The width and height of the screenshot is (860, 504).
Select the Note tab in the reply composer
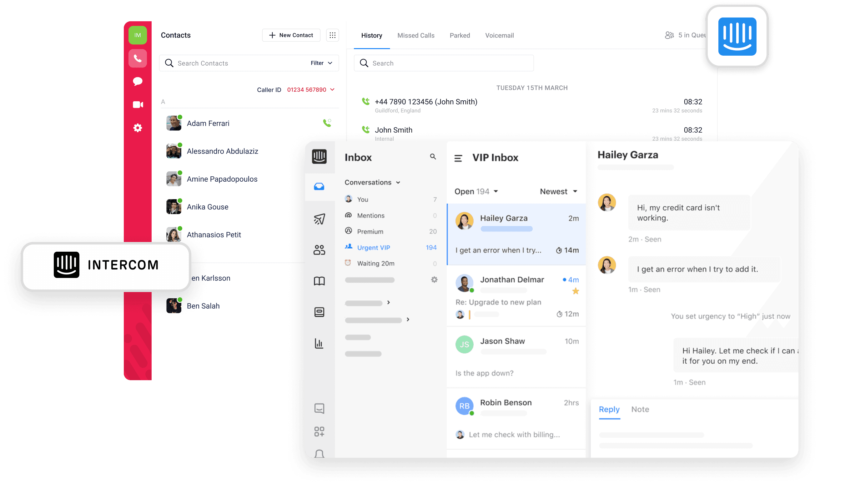click(640, 409)
